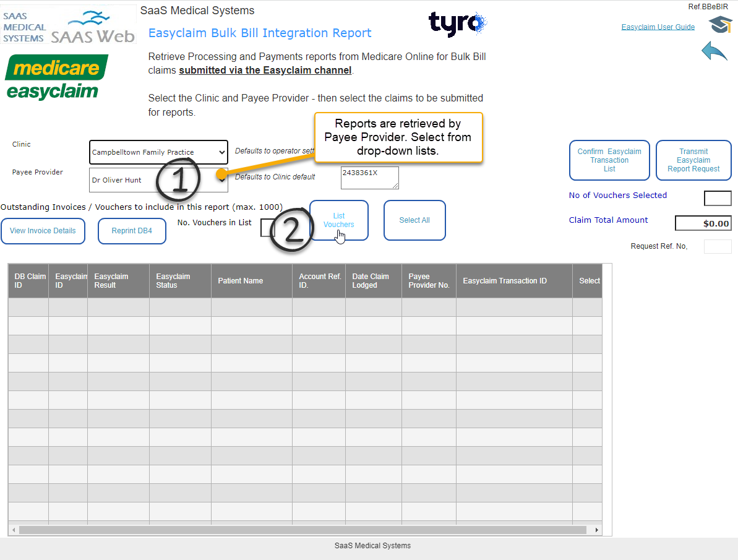The height and width of the screenshot is (560, 738).
Task: Open the Payee Provider dropdown
Action: [x=158, y=180]
